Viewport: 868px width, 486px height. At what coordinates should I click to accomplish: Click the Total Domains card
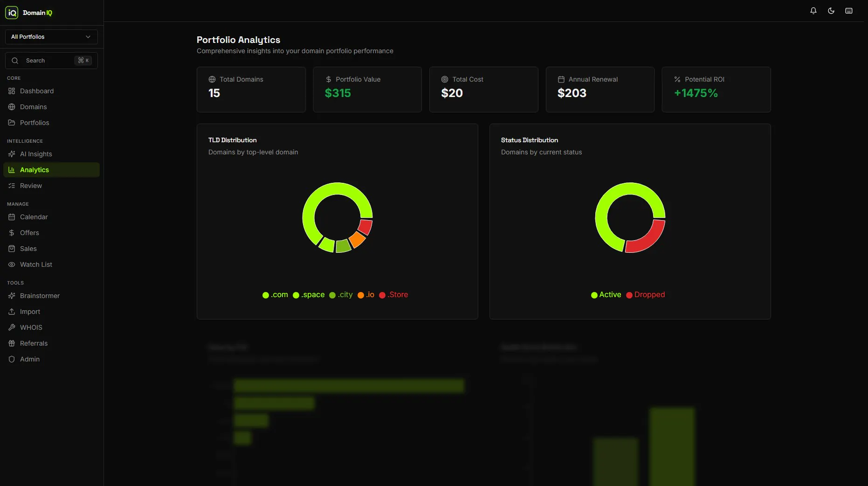(x=251, y=90)
